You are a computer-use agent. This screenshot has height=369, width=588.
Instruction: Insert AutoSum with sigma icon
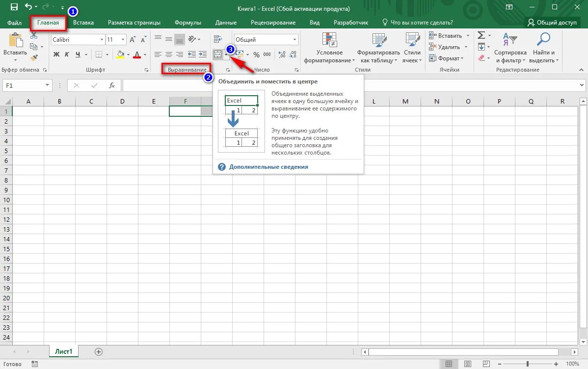pos(481,35)
